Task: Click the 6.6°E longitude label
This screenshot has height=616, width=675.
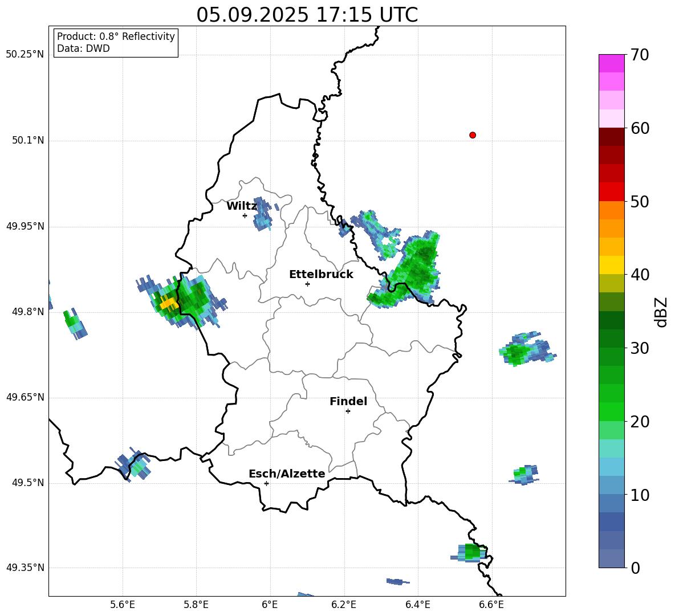Action: (491, 605)
